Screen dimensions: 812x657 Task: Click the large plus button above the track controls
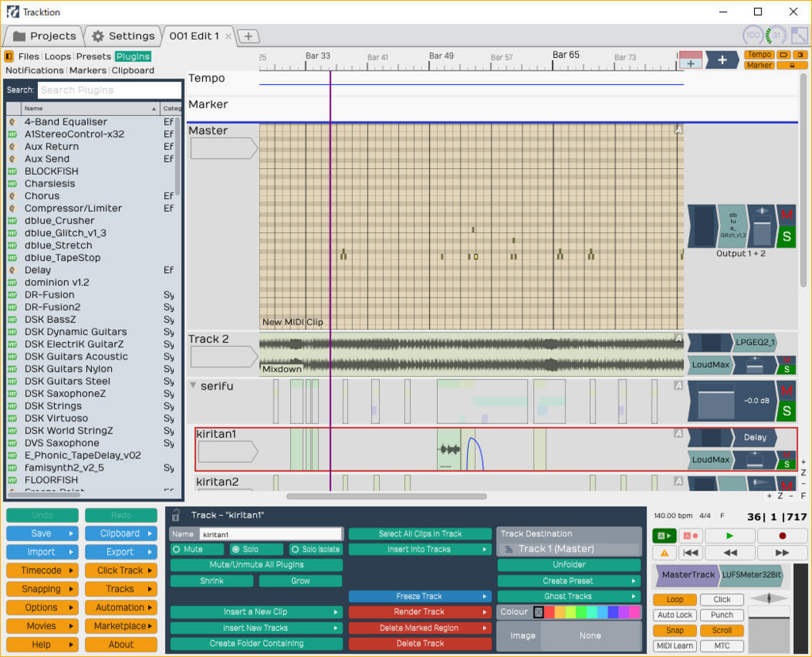[722, 60]
